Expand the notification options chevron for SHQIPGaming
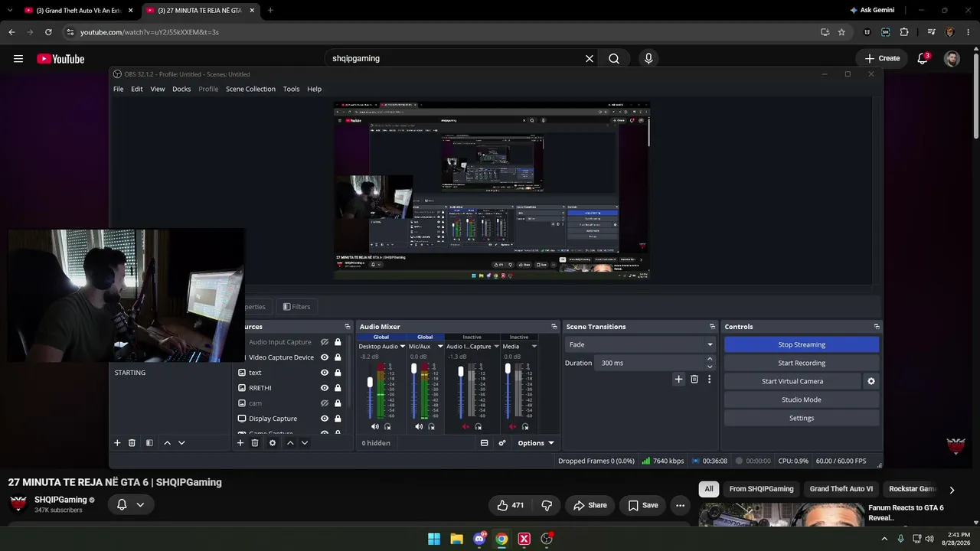Image resolution: width=980 pixels, height=551 pixels. (140, 505)
